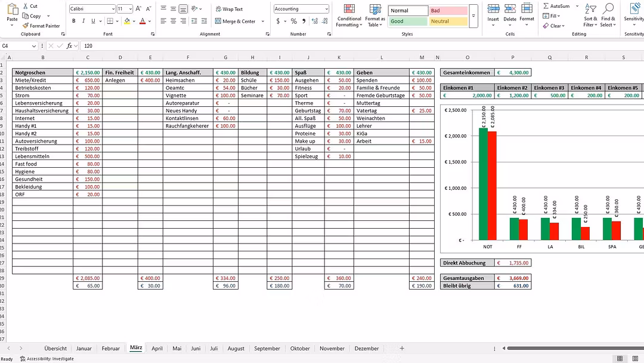Switch to the April sheet tab
The height and width of the screenshot is (363, 644).
coord(157,348)
